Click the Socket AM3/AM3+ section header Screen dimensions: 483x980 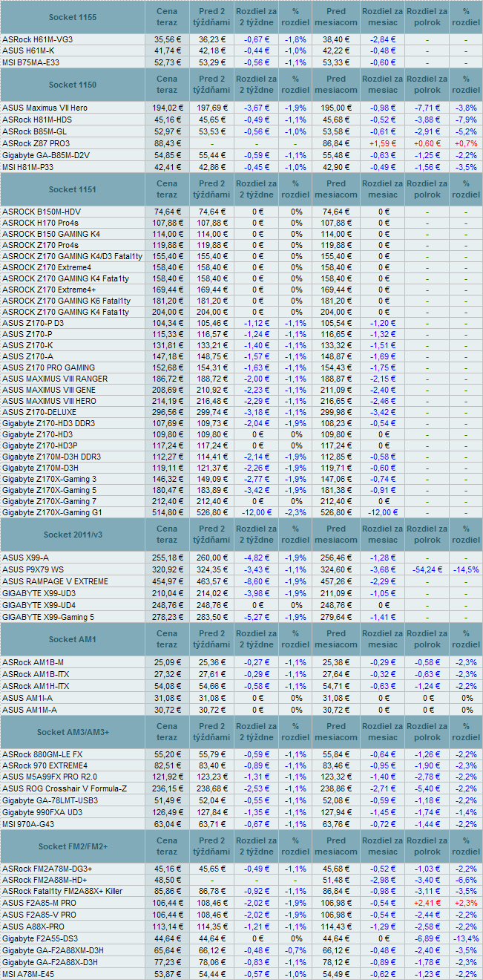point(72,732)
